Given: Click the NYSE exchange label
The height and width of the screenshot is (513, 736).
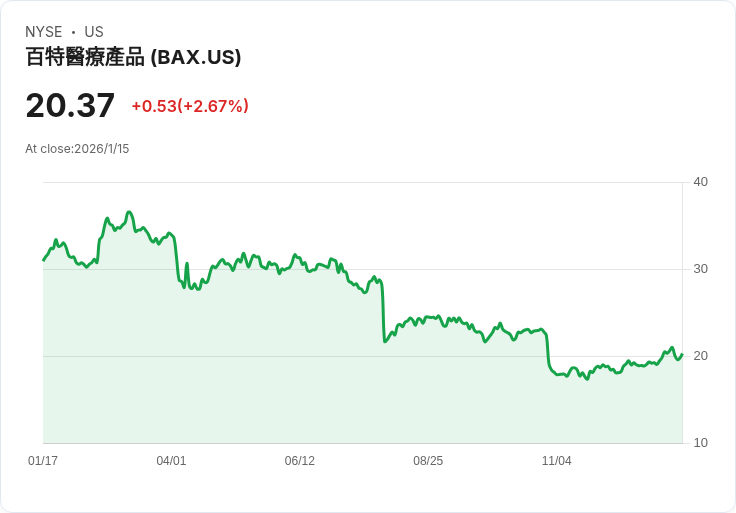Looking at the screenshot, I should (x=44, y=32).
